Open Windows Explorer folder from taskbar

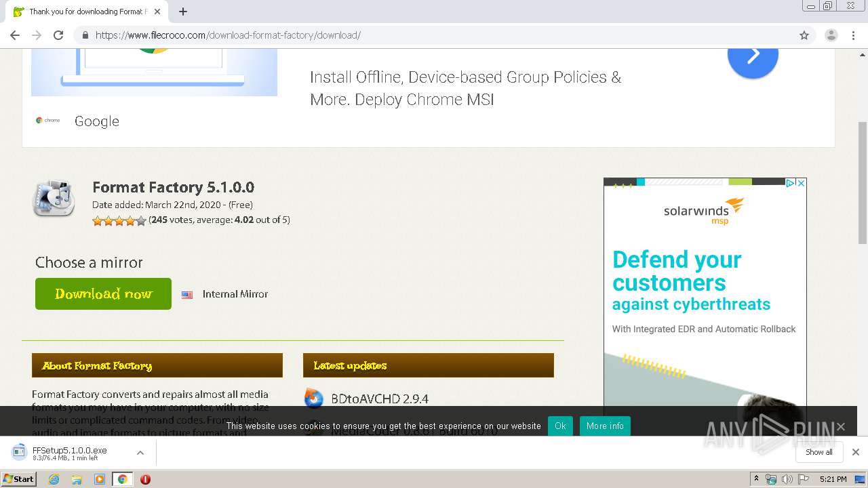(x=77, y=479)
